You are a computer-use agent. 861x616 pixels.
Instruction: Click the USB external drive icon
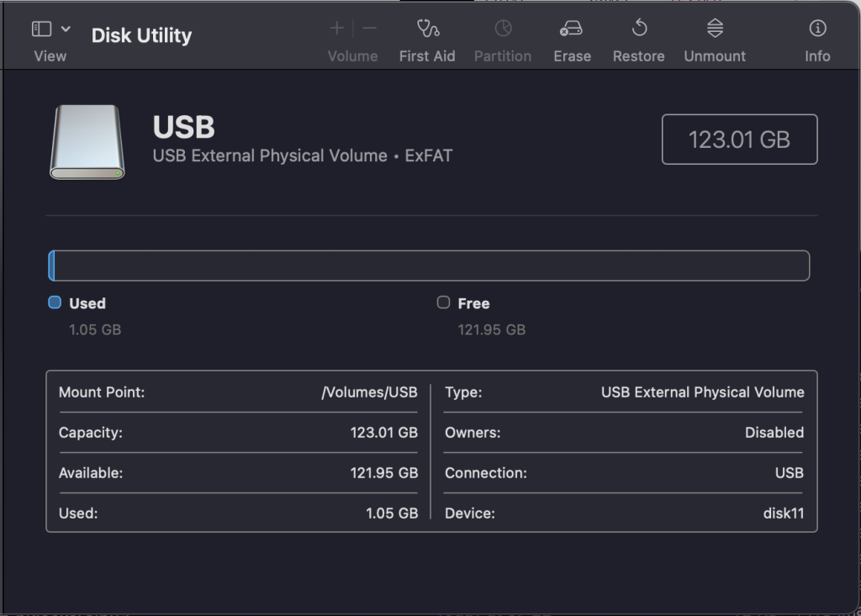(x=87, y=142)
